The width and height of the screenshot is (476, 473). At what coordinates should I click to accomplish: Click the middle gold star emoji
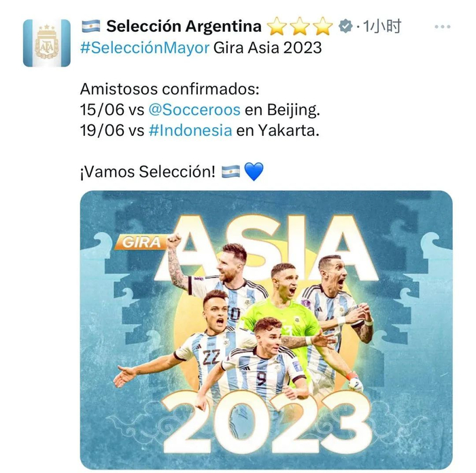[x=300, y=26]
